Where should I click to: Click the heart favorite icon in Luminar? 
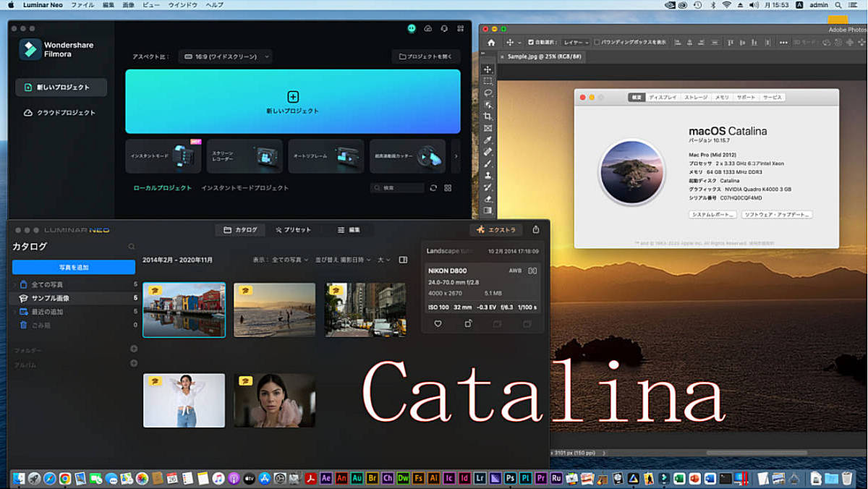click(438, 324)
